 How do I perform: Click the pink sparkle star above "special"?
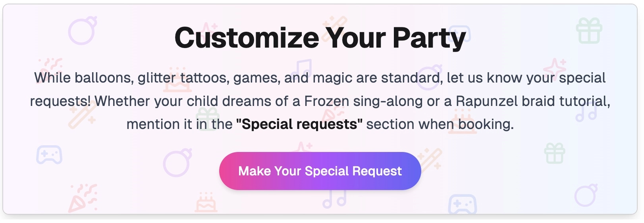click(x=555, y=67)
